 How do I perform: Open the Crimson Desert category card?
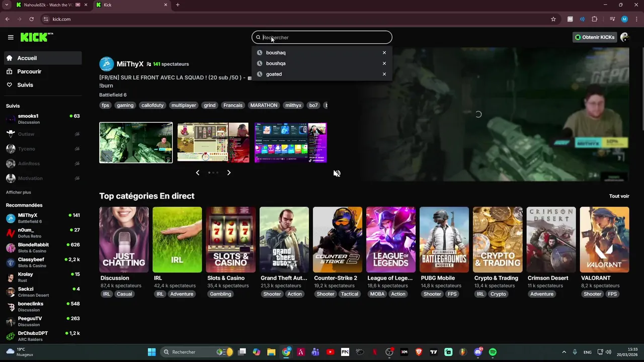click(x=551, y=240)
